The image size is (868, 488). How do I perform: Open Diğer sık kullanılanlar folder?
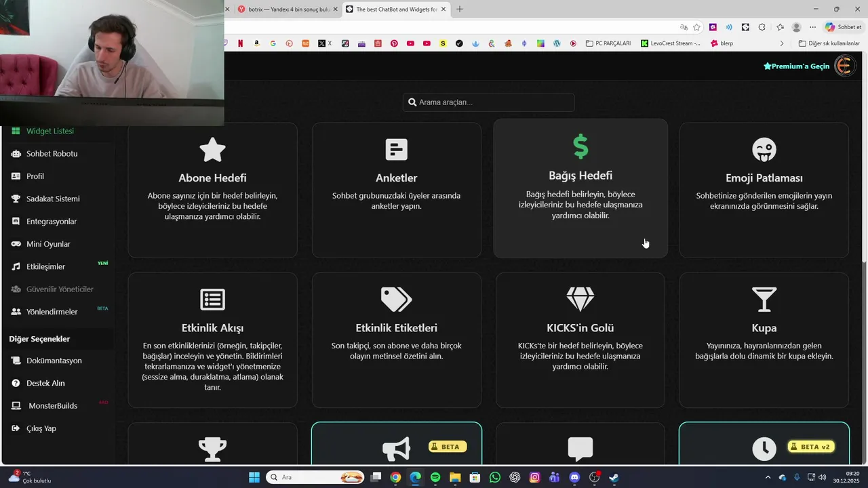tap(829, 43)
